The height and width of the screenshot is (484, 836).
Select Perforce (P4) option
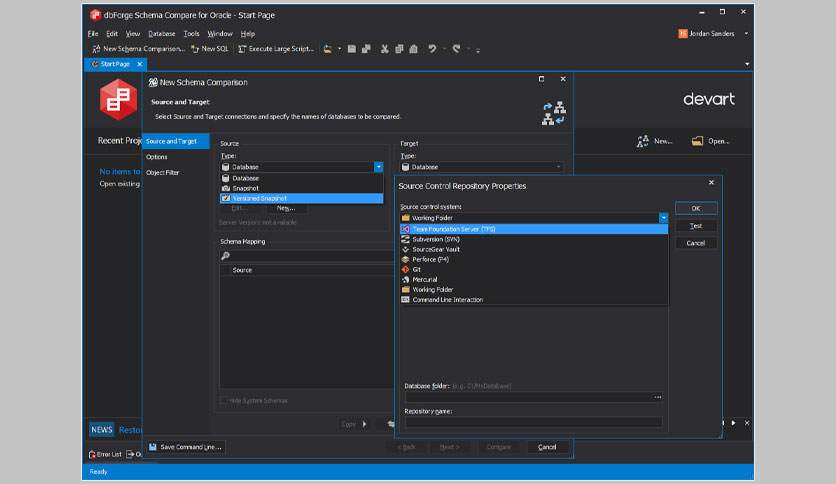(x=534, y=260)
